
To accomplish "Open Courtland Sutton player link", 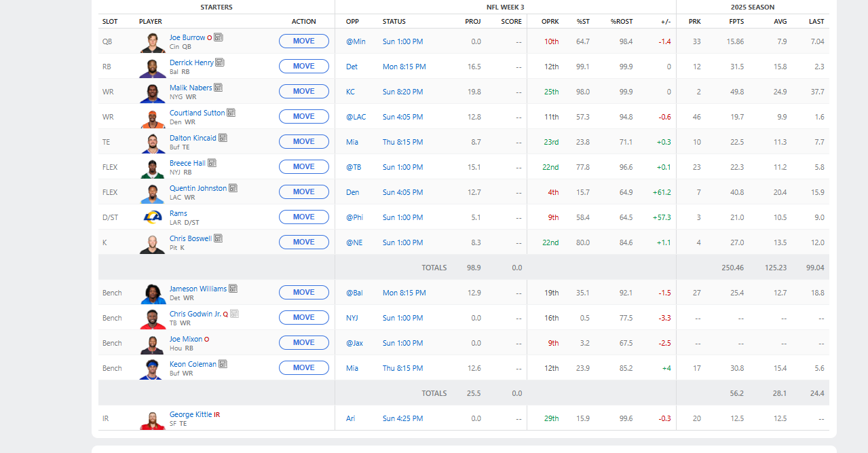I will [197, 113].
